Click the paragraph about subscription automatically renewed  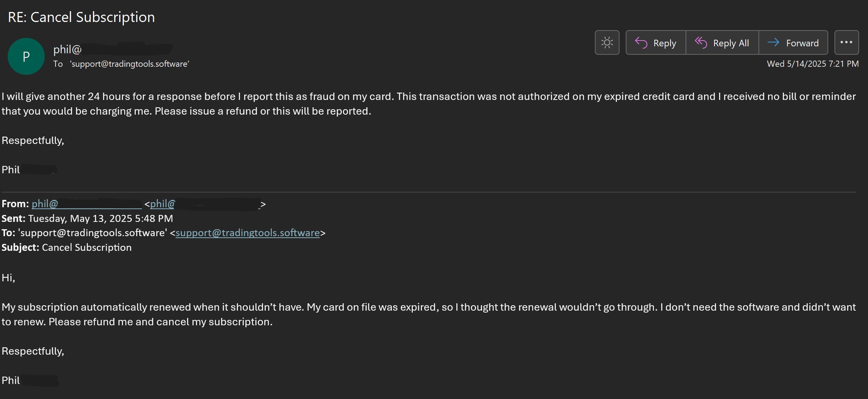[429, 314]
